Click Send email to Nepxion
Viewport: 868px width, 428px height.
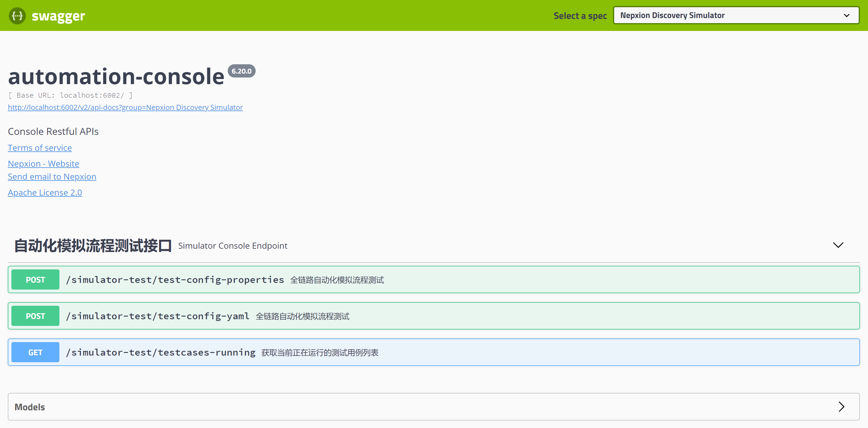52,177
